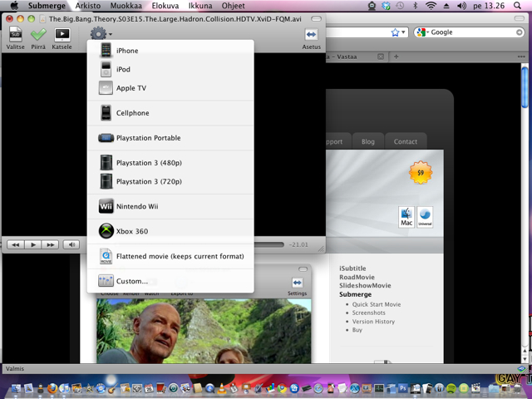Click the Spotlight magnifier in menu bar
Viewport: 532px width, 399px height.
(517, 6)
